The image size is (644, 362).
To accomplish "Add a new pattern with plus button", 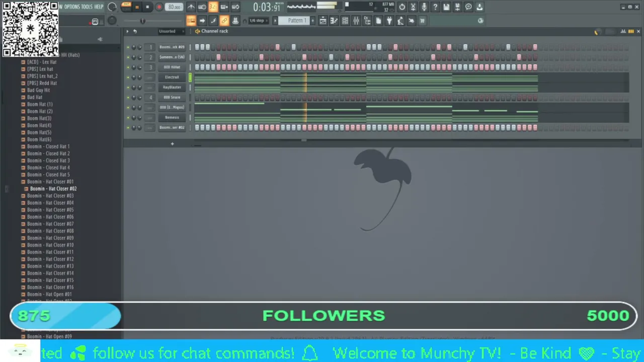I will (313, 21).
